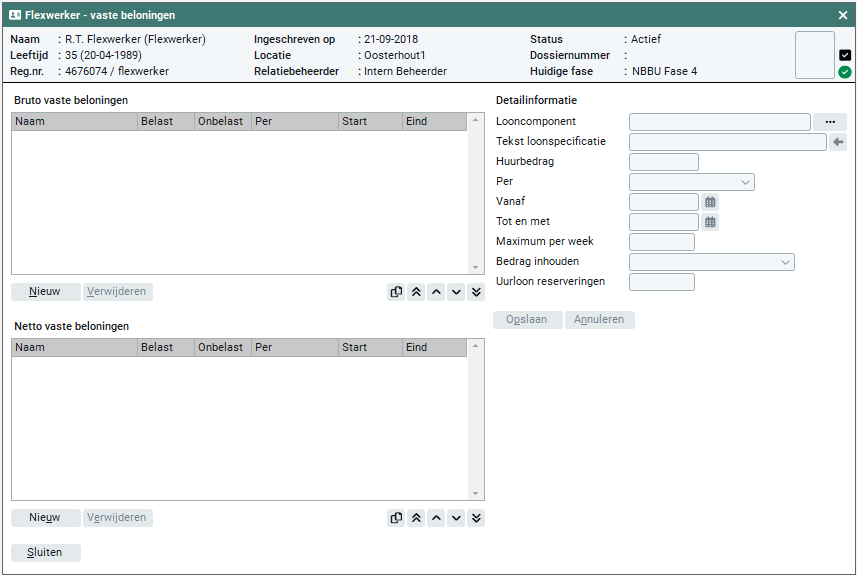Open the Bedrag inhouden dropdown

(x=711, y=262)
